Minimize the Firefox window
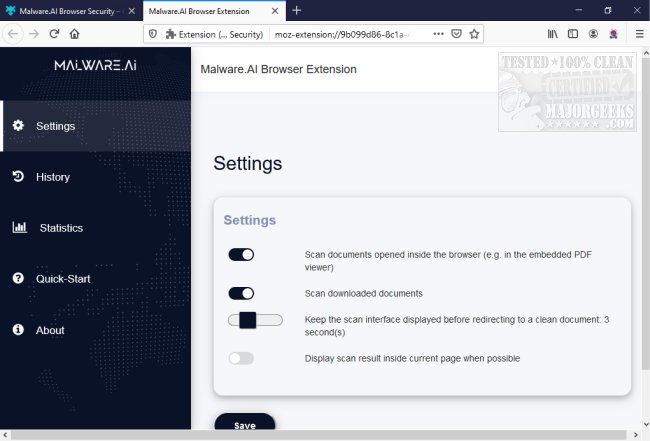Image resolution: width=650 pixels, height=441 pixels. pyautogui.click(x=579, y=10)
